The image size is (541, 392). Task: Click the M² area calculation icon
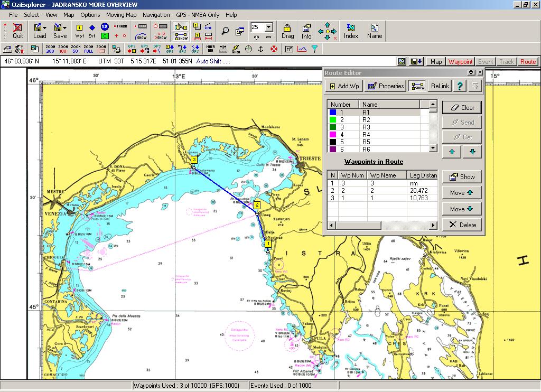[289, 49]
